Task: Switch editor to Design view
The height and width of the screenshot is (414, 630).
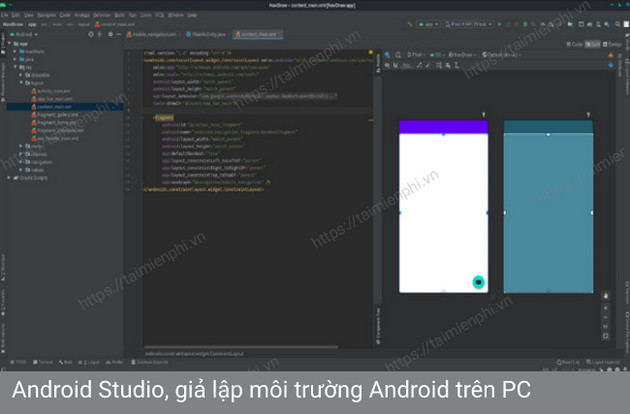Action: (612, 44)
